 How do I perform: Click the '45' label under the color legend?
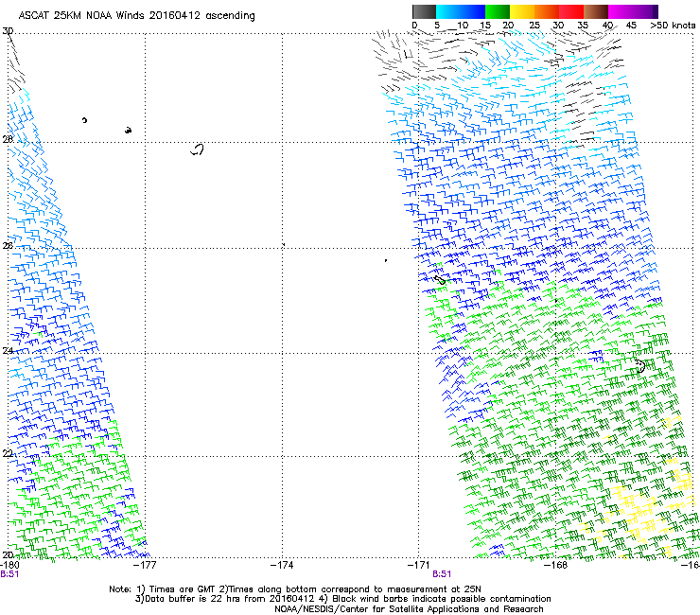click(x=631, y=26)
